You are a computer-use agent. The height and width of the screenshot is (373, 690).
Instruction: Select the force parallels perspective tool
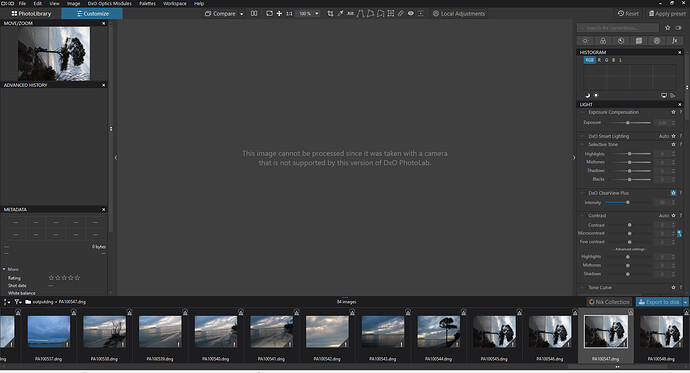[x=360, y=14]
